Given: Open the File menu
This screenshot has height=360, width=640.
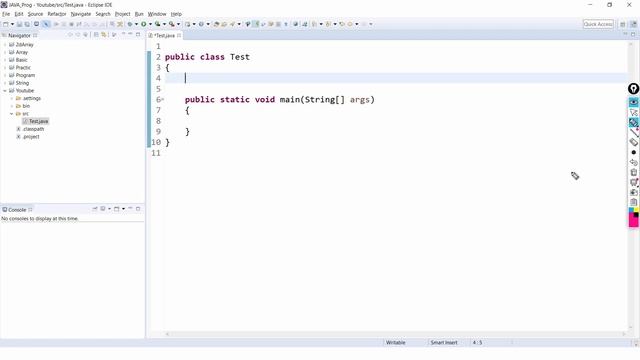Looking at the screenshot, I should coord(6,14).
